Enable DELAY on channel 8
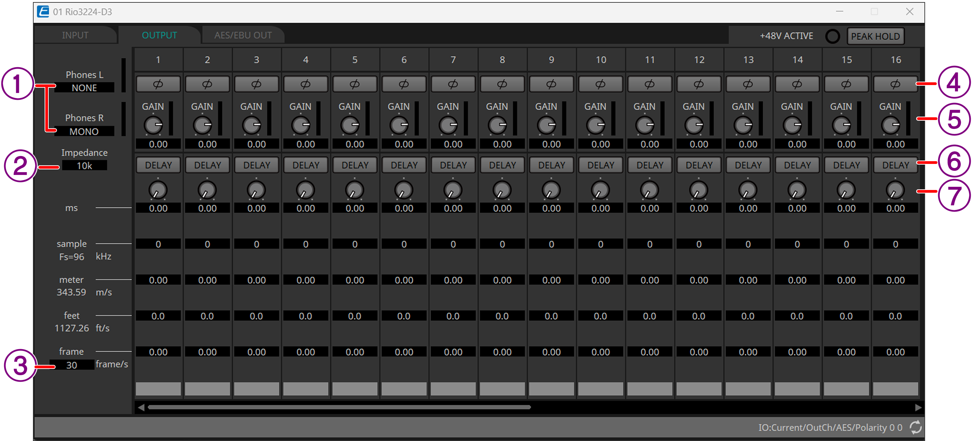 click(502, 165)
